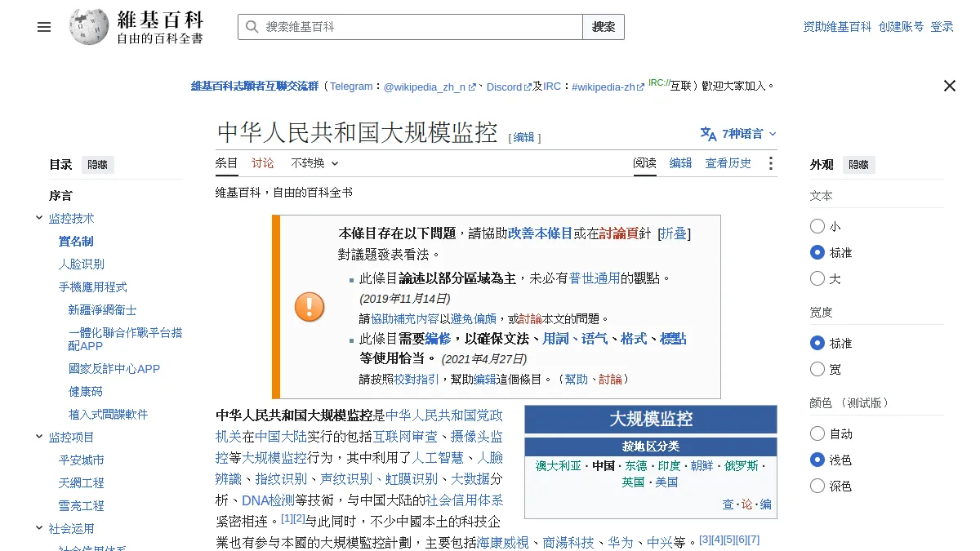
Task: Select the 大 text size option
Action: coord(817,278)
